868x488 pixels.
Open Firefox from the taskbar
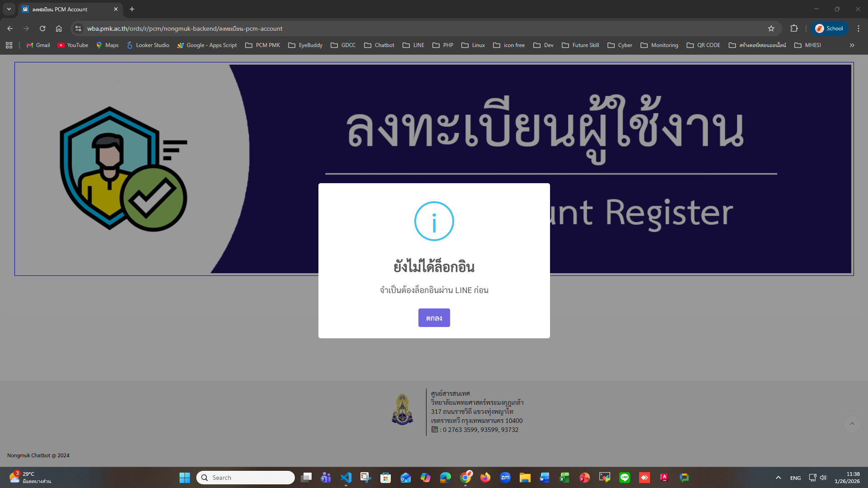point(485,477)
